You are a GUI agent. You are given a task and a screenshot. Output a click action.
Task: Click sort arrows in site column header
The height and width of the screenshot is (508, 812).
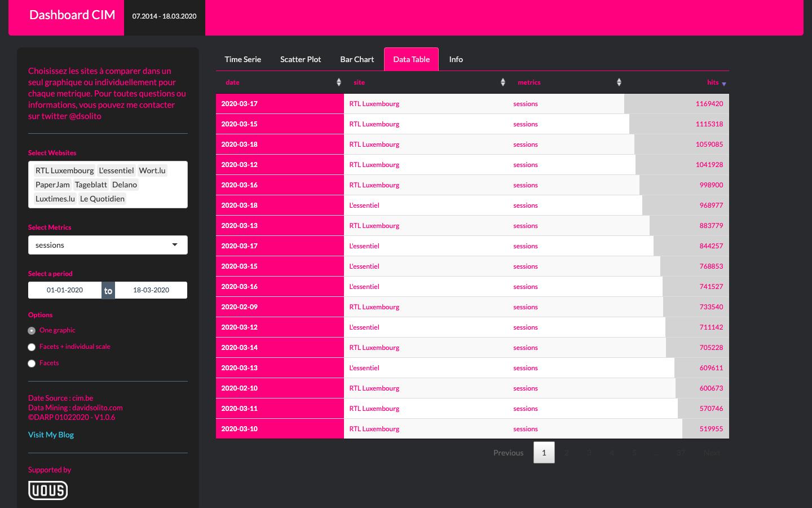[x=502, y=82]
